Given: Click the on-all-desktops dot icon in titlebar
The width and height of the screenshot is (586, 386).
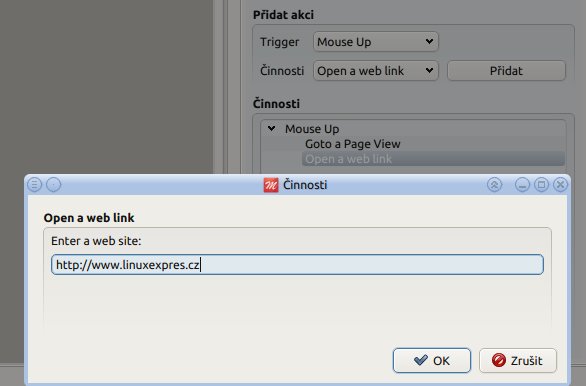Looking at the screenshot, I should (53, 185).
